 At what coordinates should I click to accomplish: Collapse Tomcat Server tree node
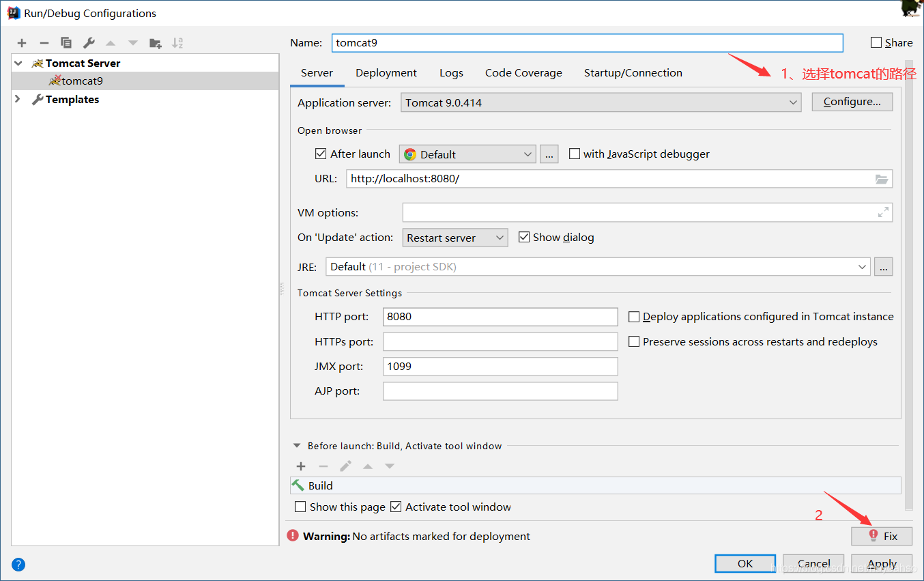click(x=18, y=63)
